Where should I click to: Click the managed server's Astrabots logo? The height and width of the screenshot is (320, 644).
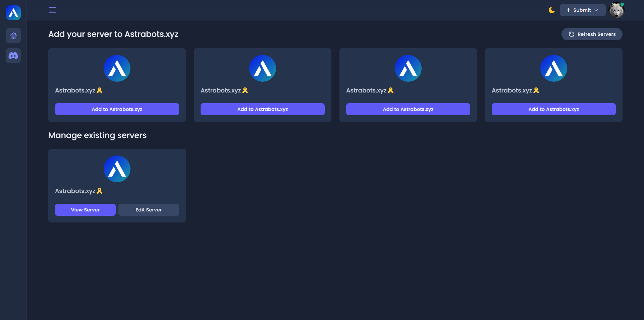click(117, 169)
